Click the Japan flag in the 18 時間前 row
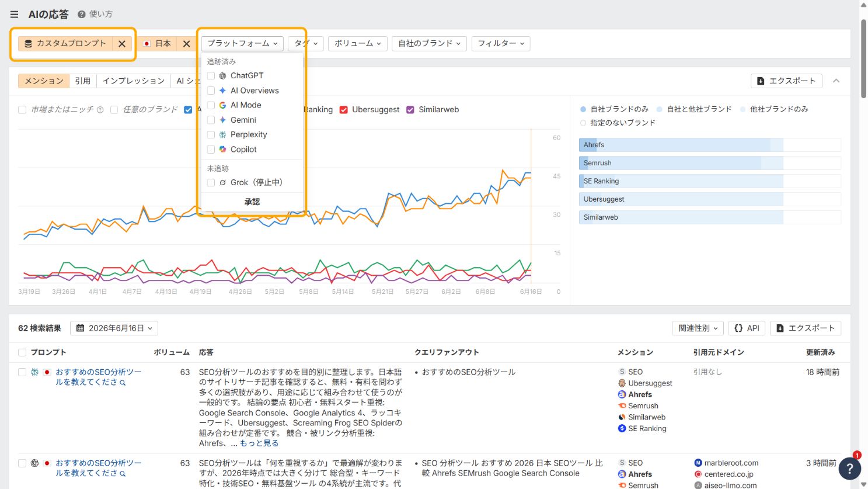Screen dimensions: 868x489 tap(47, 372)
